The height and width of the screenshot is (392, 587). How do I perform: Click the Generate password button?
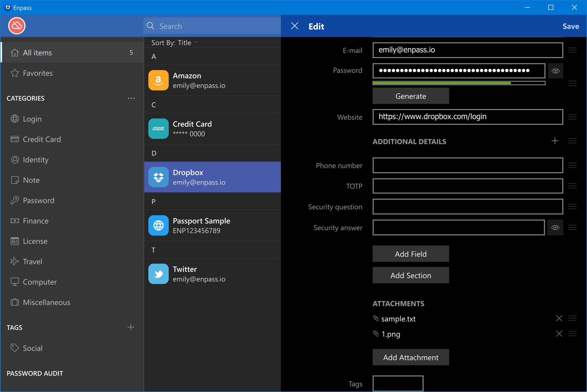(x=411, y=96)
